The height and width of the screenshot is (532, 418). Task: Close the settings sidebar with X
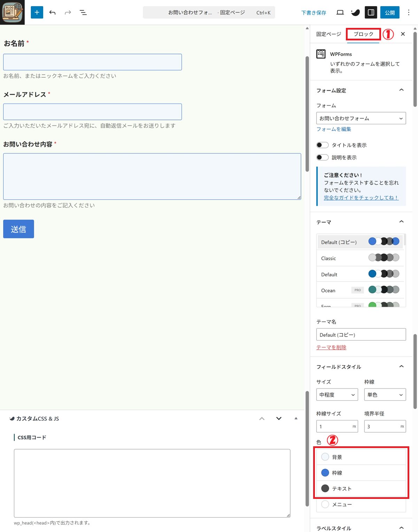tap(403, 34)
